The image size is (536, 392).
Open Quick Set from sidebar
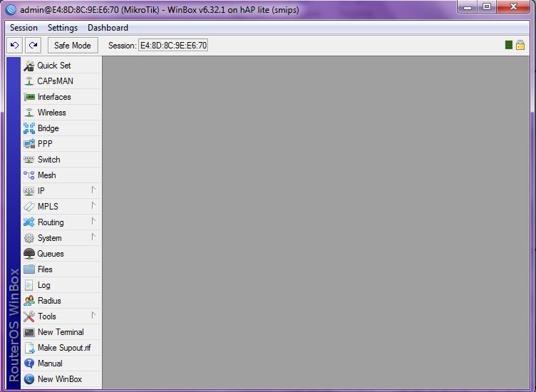point(61,66)
